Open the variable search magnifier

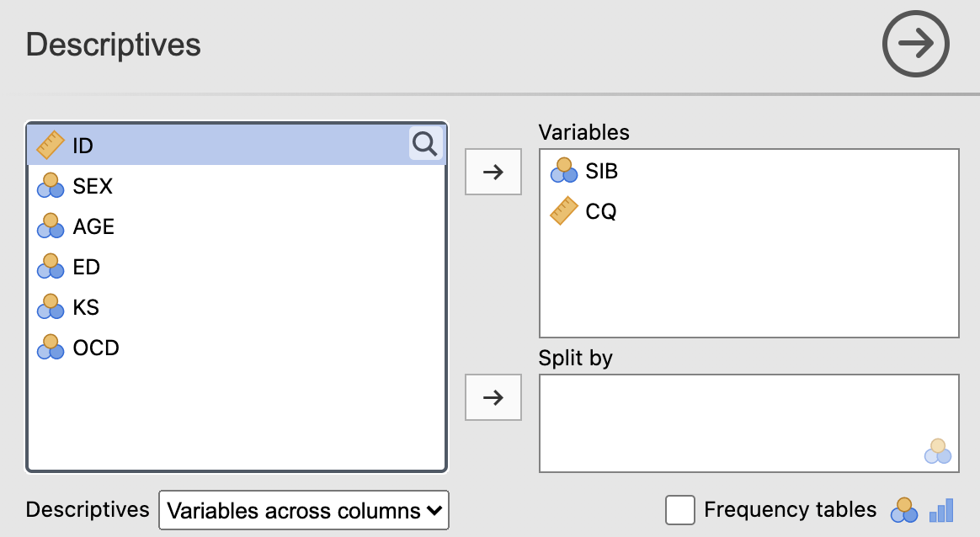pyautogui.click(x=424, y=143)
